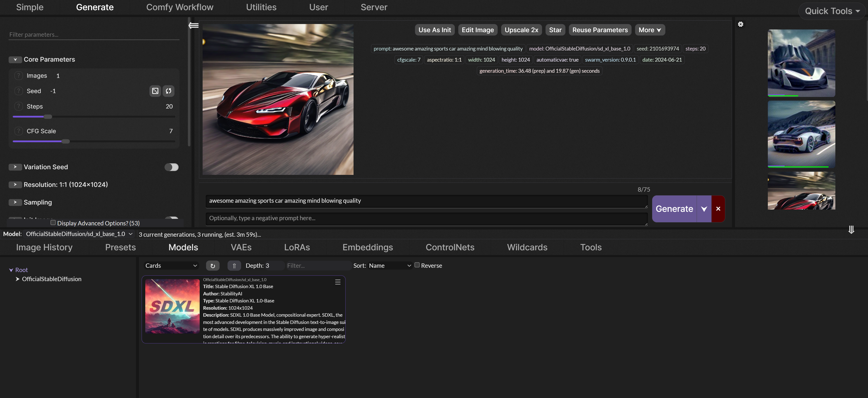Open the batch settings gear icon

pyautogui.click(x=740, y=24)
